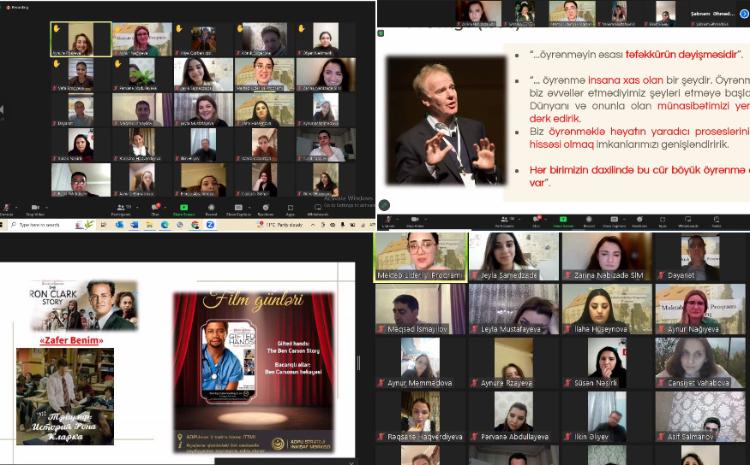Open Closed Caption options in gallery-view Zoom toolbar

tap(238, 209)
